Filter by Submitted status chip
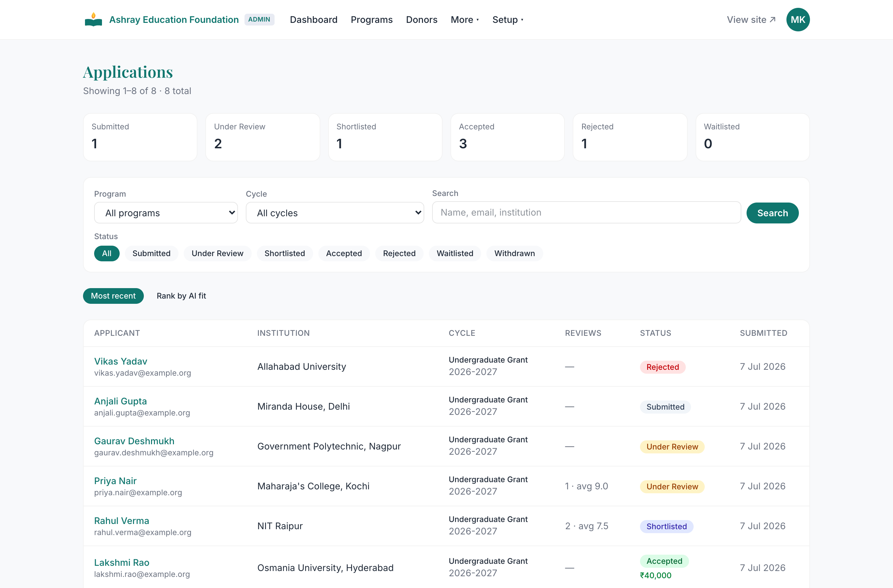 coord(151,253)
